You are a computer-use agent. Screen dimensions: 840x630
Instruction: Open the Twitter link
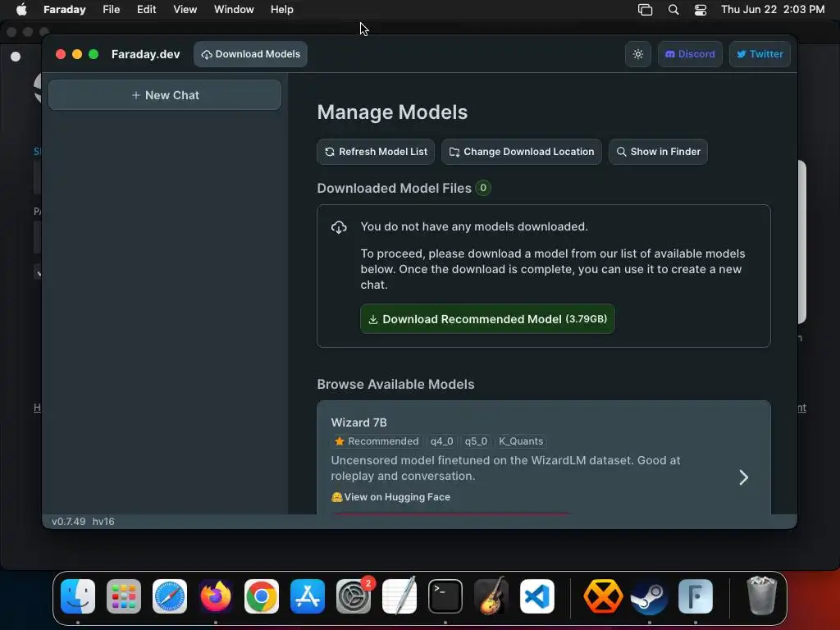tap(759, 54)
